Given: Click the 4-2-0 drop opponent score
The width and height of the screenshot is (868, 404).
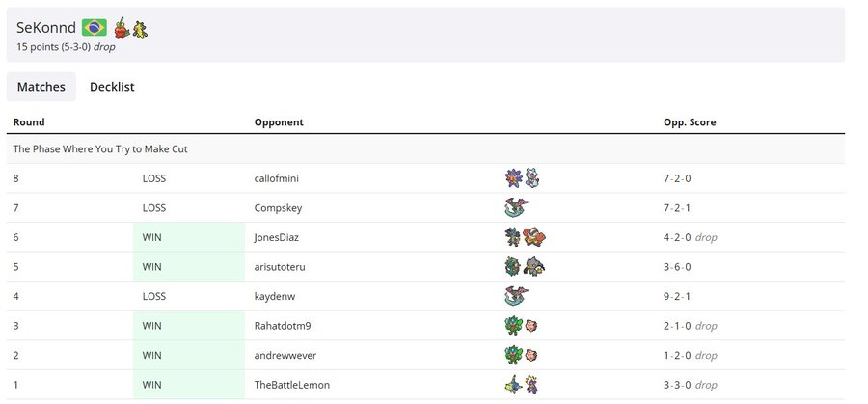Looking at the screenshot, I should pyautogui.click(x=691, y=237).
